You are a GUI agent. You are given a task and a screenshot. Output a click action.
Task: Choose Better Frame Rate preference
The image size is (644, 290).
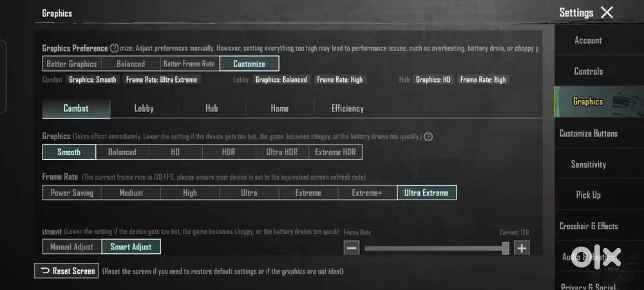click(x=189, y=64)
